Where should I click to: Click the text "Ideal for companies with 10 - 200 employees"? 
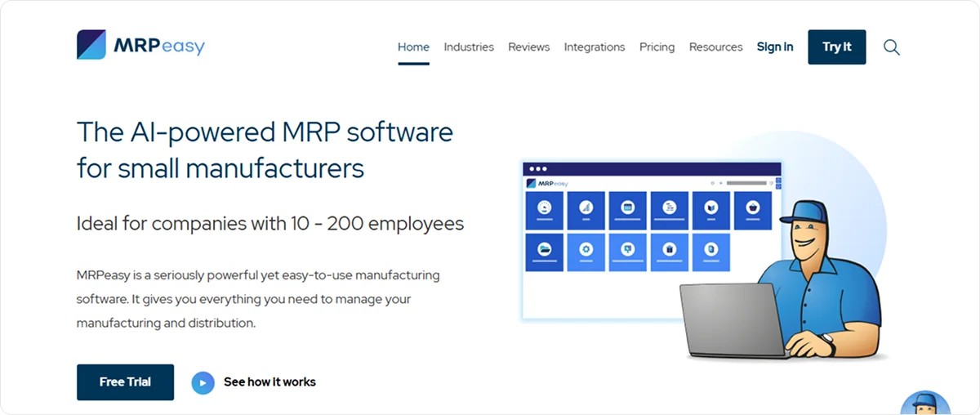[x=270, y=223]
